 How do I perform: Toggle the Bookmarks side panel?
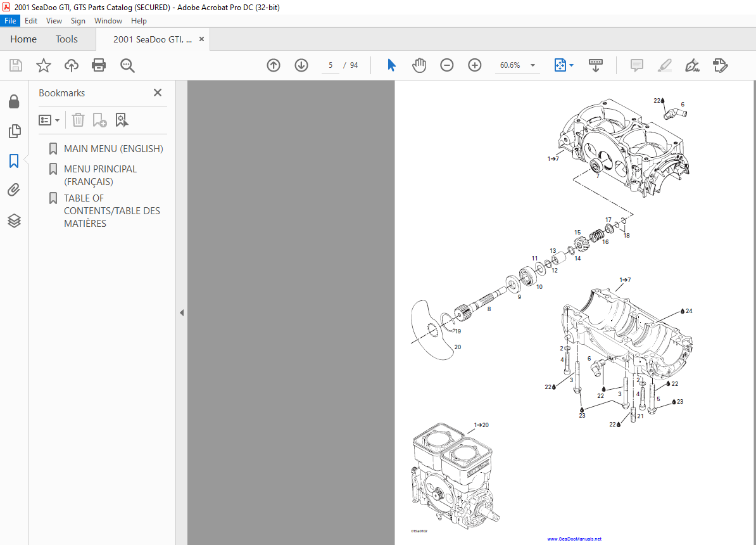click(x=14, y=161)
